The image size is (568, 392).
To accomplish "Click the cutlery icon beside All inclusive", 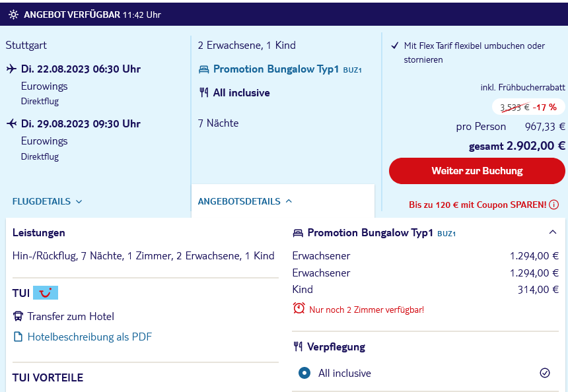I will (204, 92).
